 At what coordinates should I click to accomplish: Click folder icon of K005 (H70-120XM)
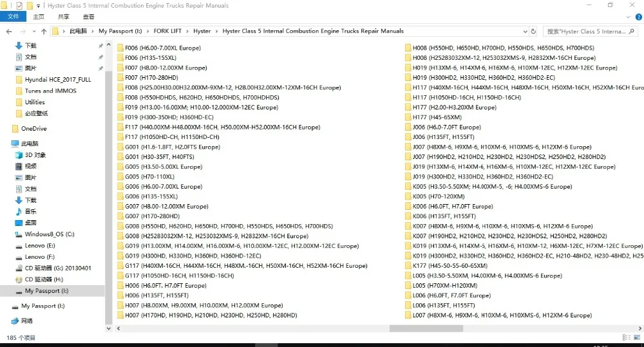point(408,196)
